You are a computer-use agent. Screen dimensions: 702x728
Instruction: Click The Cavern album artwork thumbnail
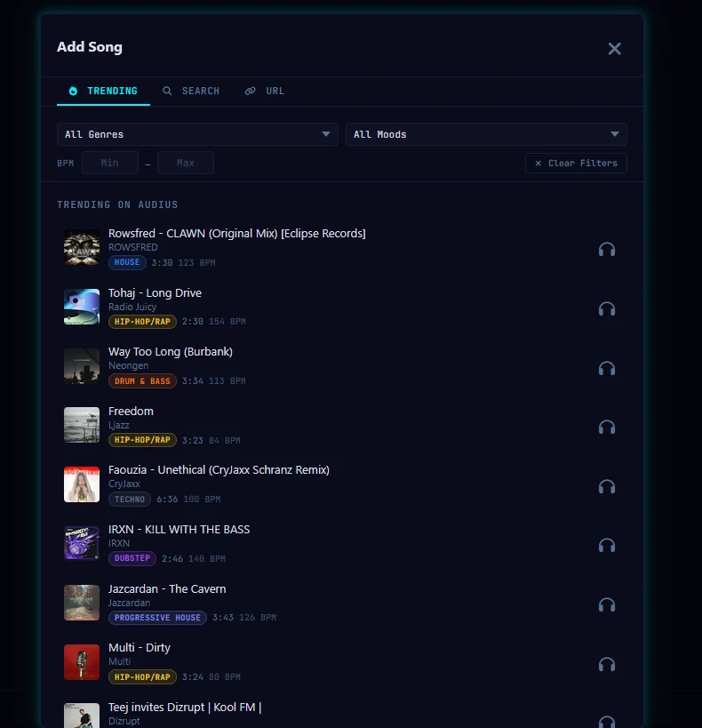point(82,603)
